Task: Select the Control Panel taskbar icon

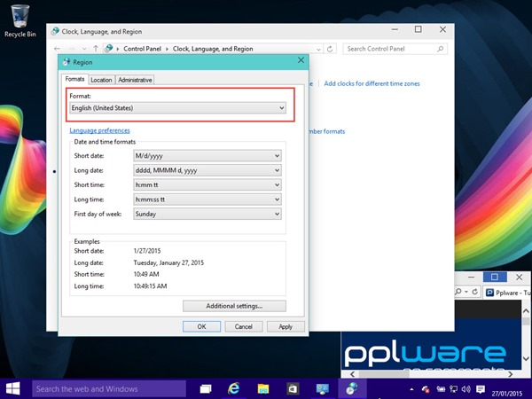Action: (x=322, y=389)
